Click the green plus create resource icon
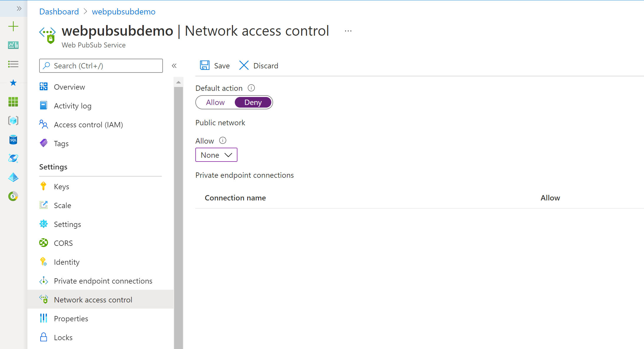The height and width of the screenshot is (349, 644). pos(13,27)
